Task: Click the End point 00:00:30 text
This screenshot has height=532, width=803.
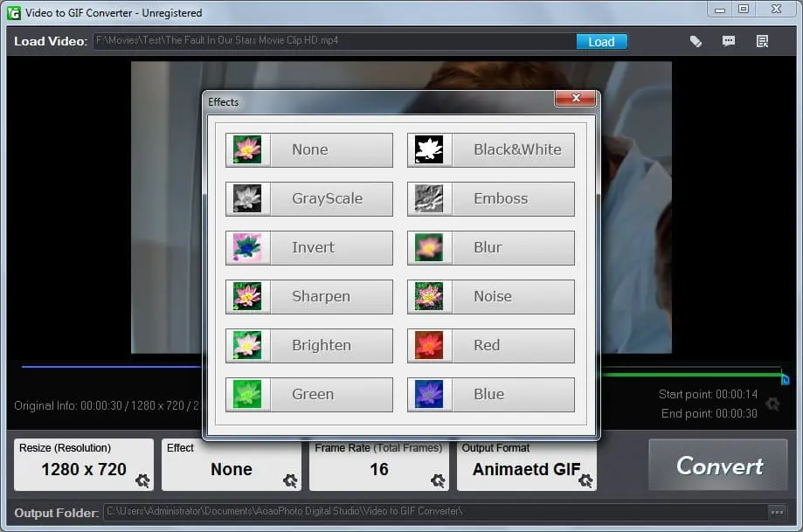Action: point(709,414)
